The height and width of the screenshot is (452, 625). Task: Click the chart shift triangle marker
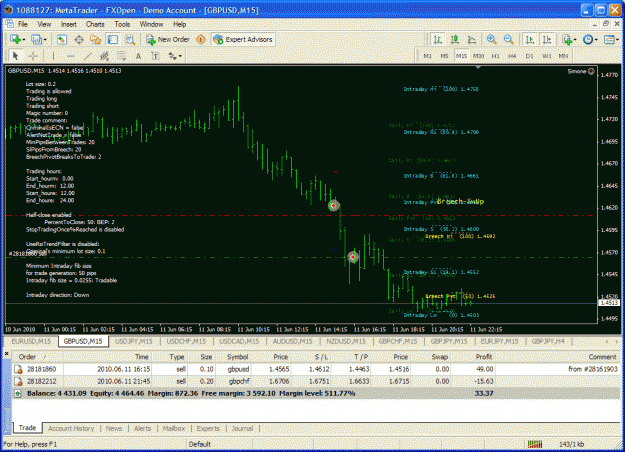point(478,68)
